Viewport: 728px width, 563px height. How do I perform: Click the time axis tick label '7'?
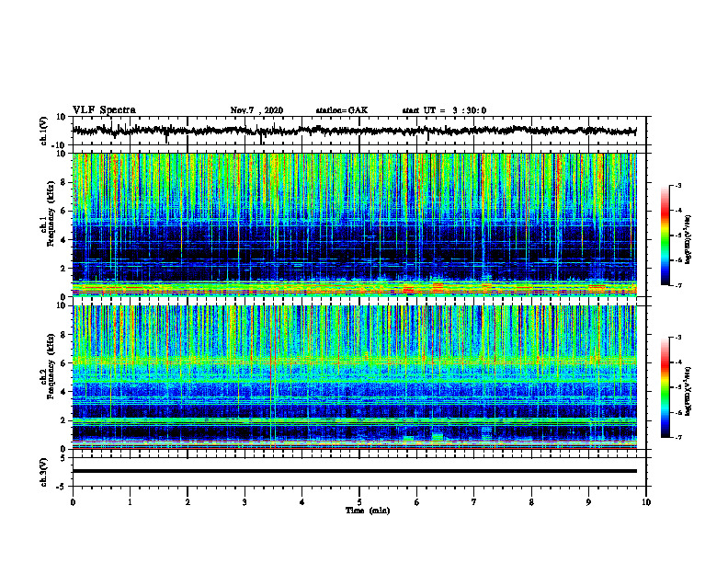pyautogui.click(x=474, y=502)
